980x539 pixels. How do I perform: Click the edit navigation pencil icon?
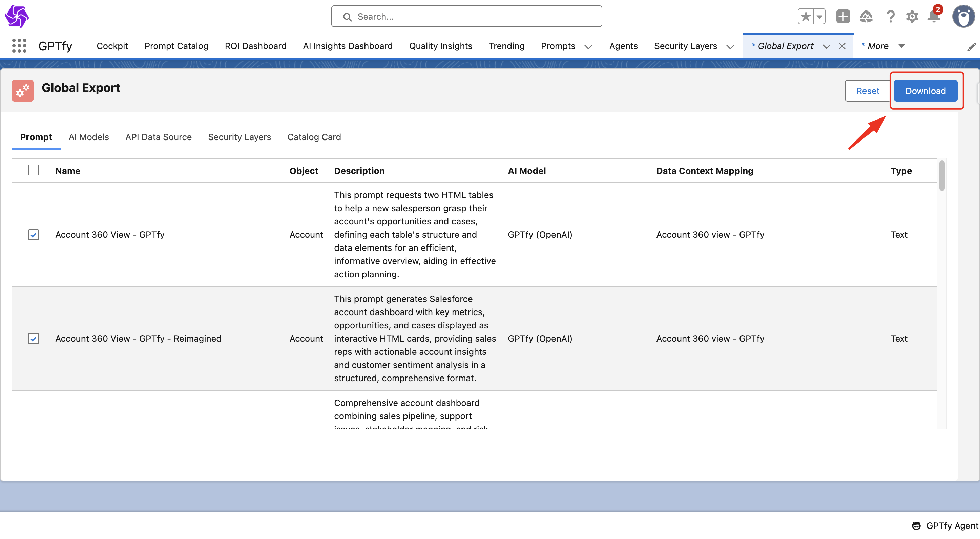[x=971, y=47]
